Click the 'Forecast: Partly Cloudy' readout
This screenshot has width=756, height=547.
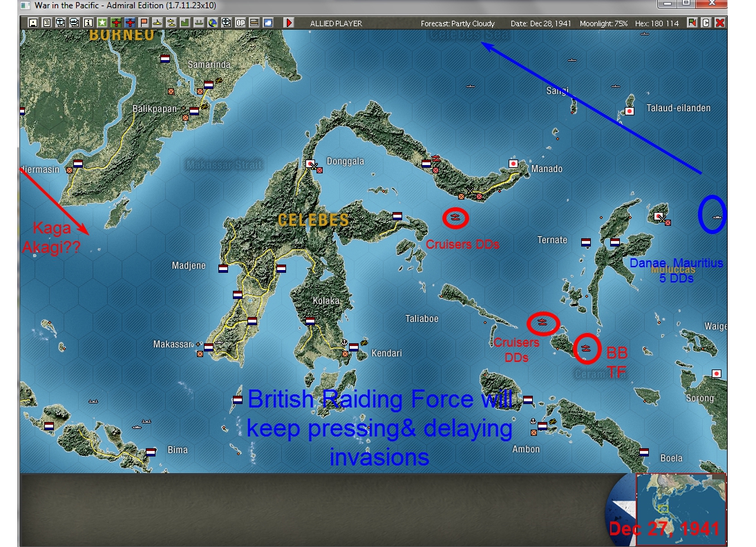coord(457,23)
